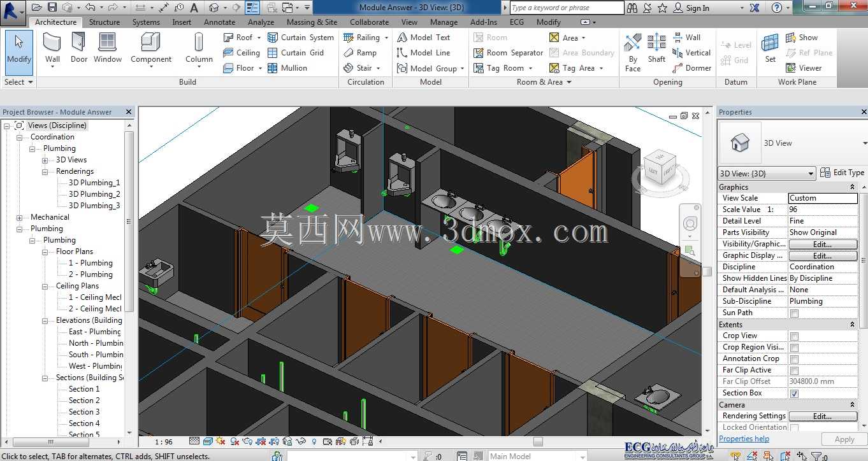Select the opening By Face tool

pyautogui.click(x=633, y=52)
